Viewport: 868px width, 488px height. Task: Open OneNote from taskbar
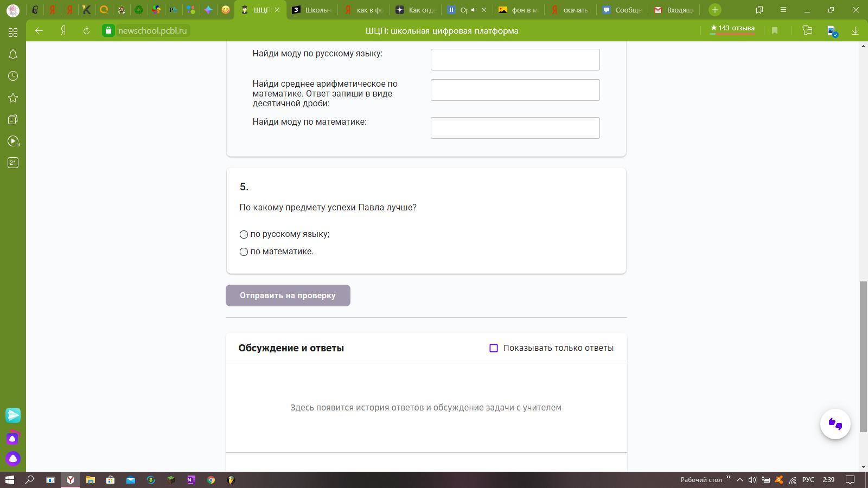click(x=191, y=480)
